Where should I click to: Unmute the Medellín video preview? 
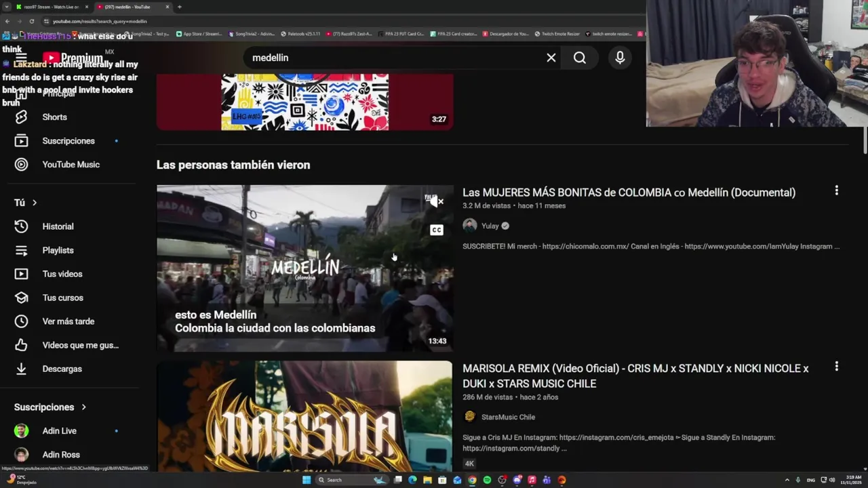pos(435,201)
